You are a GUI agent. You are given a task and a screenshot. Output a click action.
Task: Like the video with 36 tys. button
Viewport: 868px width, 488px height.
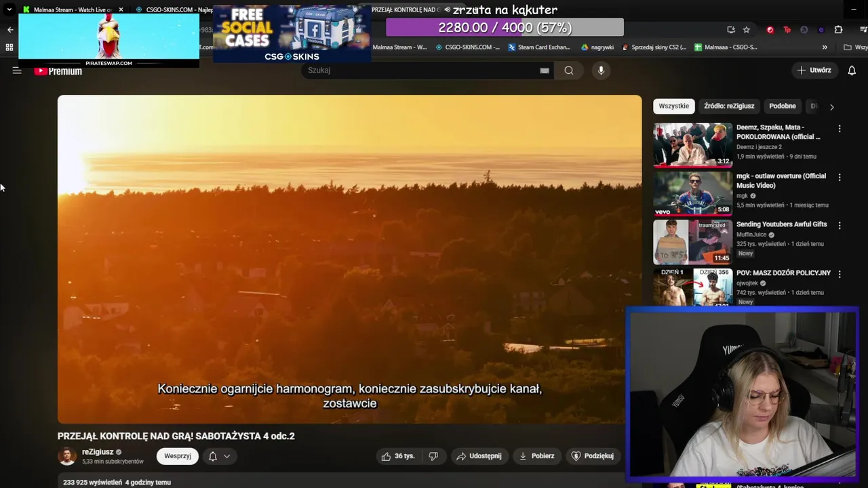(x=398, y=456)
